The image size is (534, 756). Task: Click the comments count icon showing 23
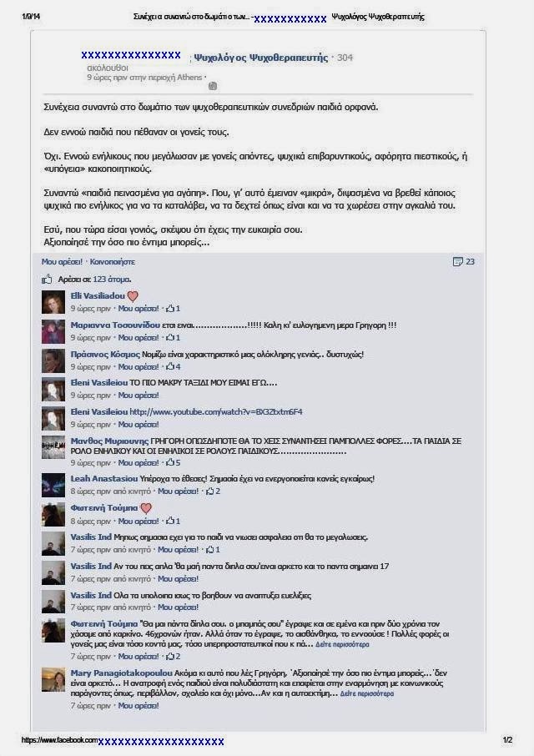pos(457,262)
